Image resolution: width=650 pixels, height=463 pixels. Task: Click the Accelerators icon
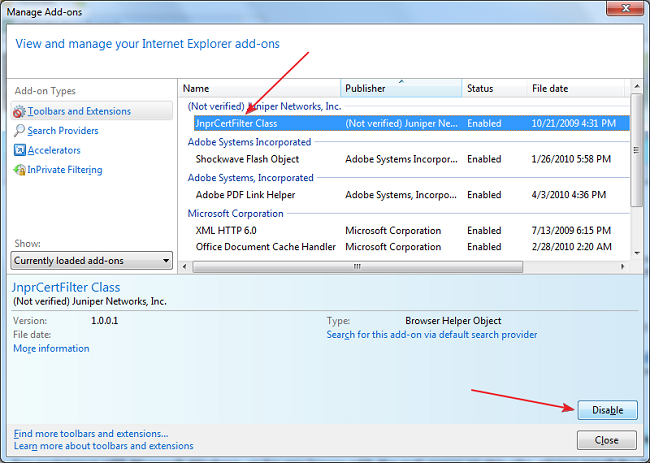tap(19, 150)
